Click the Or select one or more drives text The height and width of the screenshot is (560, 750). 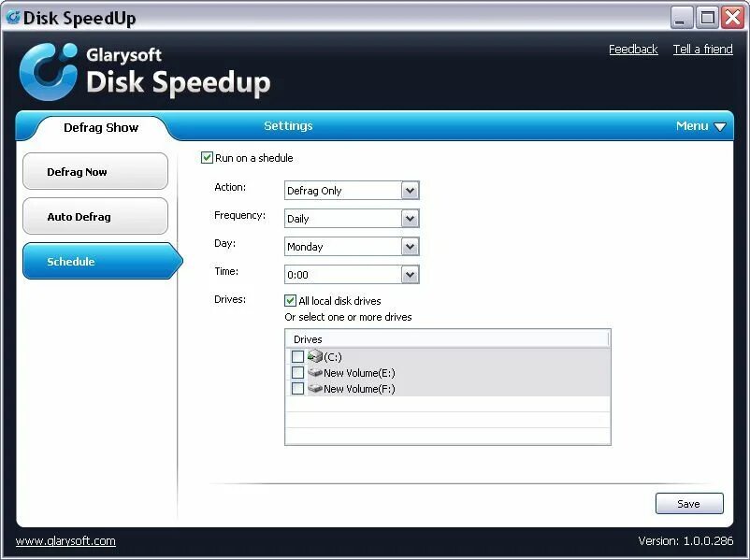tap(348, 317)
